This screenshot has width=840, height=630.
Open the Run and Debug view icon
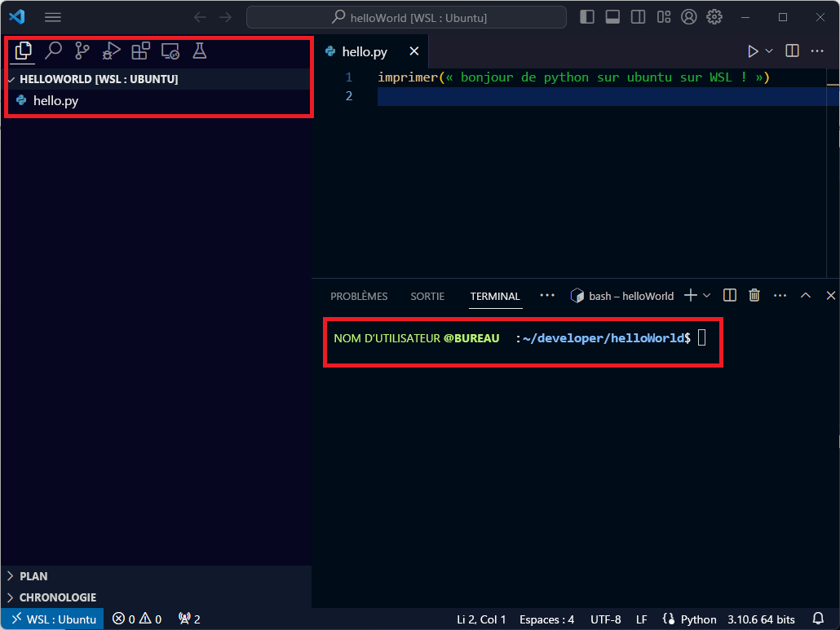[x=112, y=51]
